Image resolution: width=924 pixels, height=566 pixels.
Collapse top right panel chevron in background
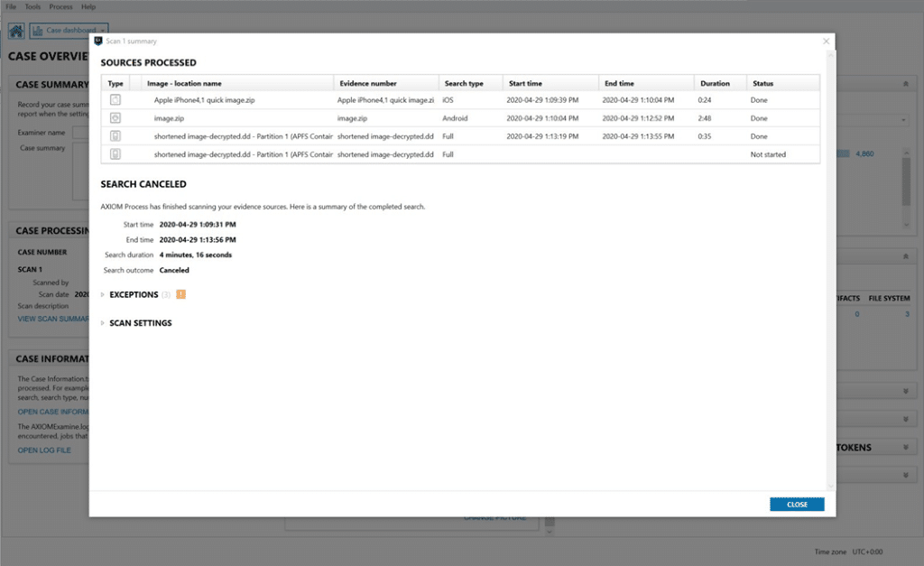906,84
